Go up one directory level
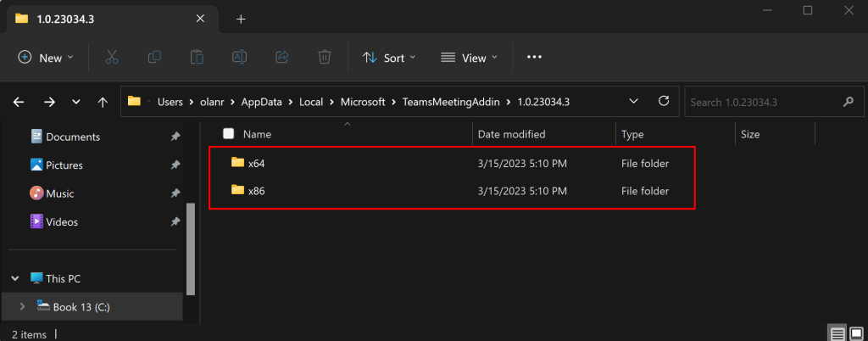 tap(103, 102)
